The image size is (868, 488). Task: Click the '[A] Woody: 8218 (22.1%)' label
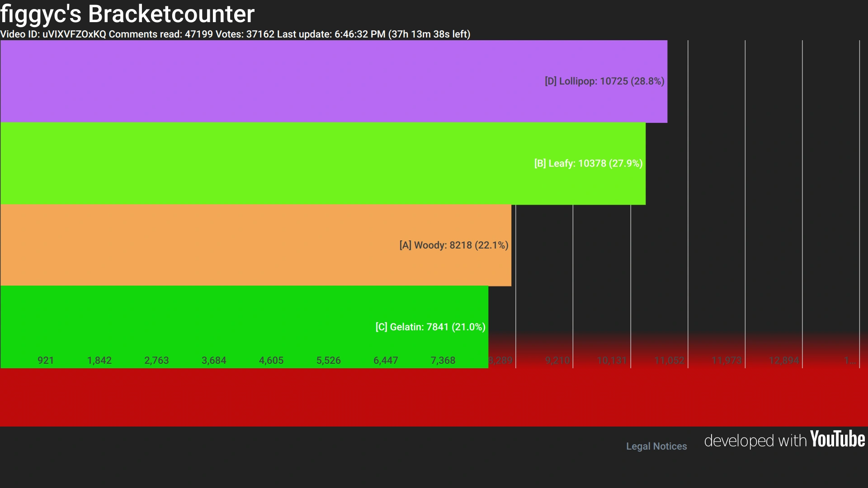point(454,245)
